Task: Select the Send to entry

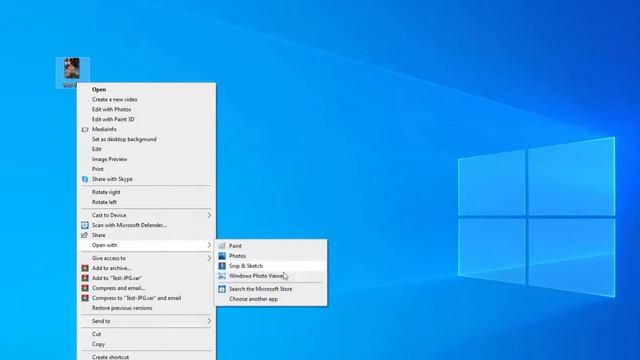Action: 146,321
